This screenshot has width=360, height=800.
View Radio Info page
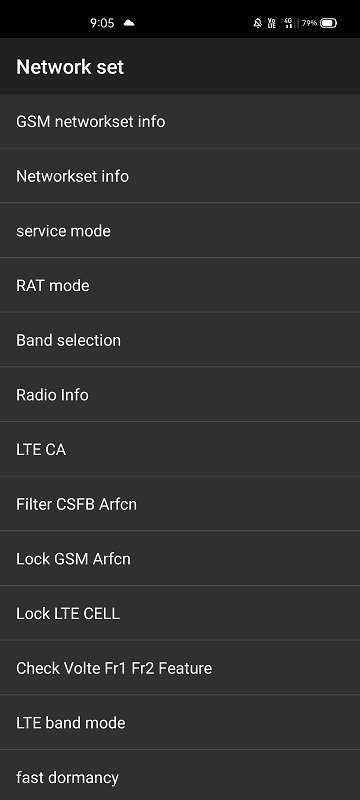180,394
